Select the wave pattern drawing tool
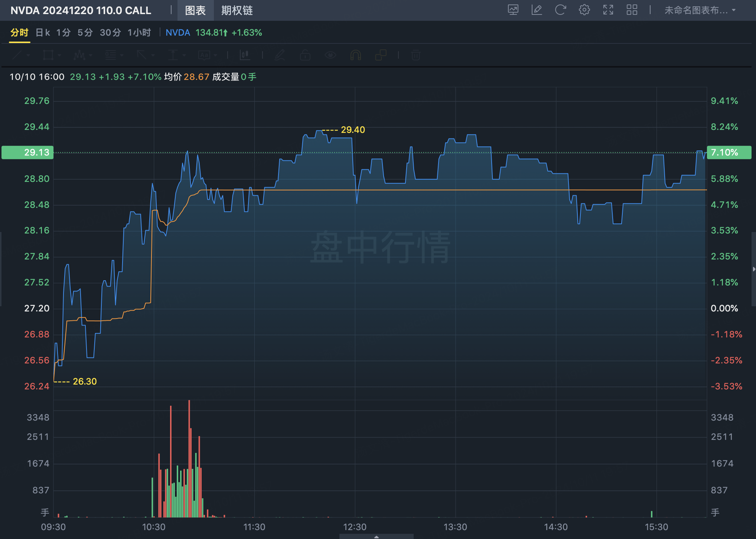Image resolution: width=756 pixels, height=539 pixels. (79, 55)
